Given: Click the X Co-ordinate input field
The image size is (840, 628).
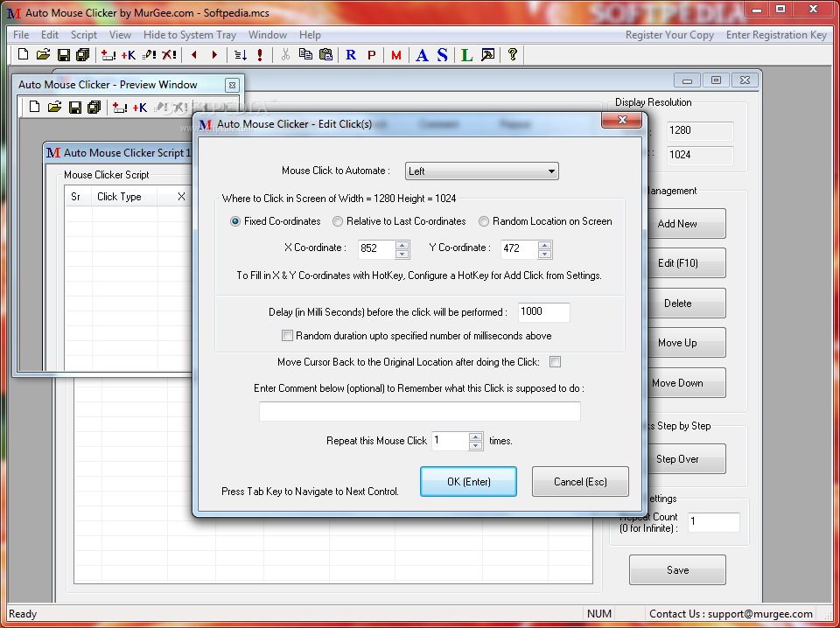Looking at the screenshot, I should 377,249.
